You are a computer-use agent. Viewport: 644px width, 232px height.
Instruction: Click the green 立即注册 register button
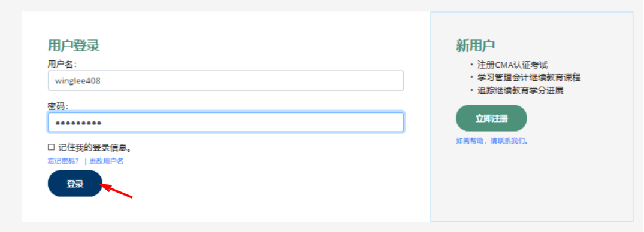(491, 118)
